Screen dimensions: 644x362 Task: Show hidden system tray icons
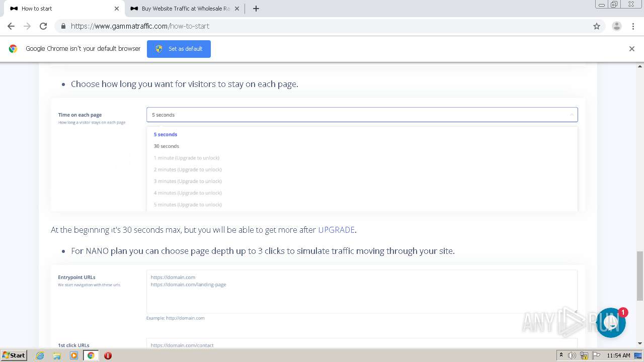tap(561, 355)
